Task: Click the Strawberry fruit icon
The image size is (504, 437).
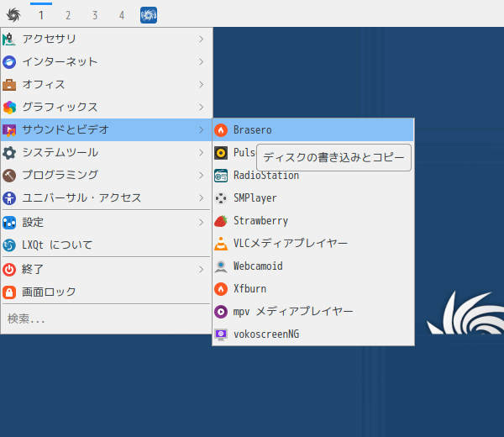Action: coord(221,221)
